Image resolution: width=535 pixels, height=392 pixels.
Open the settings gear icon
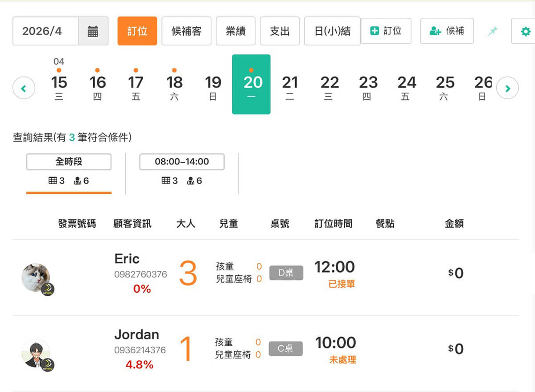pos(526,31)
